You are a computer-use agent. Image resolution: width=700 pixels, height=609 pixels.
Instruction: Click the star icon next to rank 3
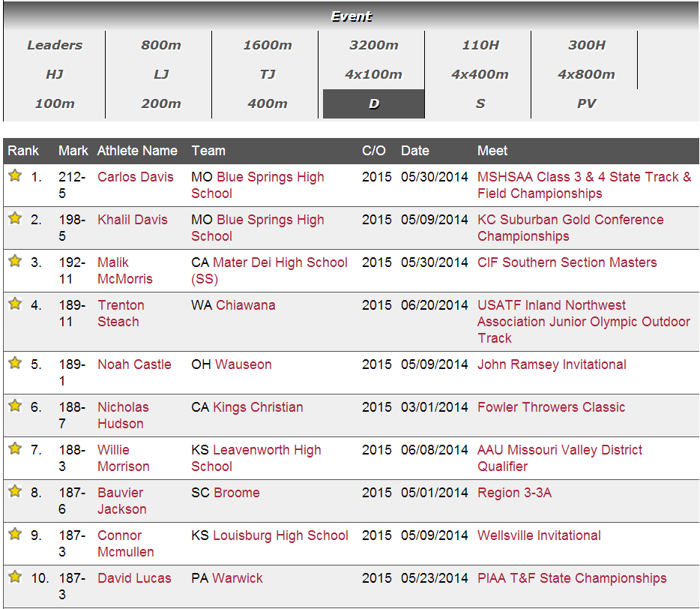(15, 262)
